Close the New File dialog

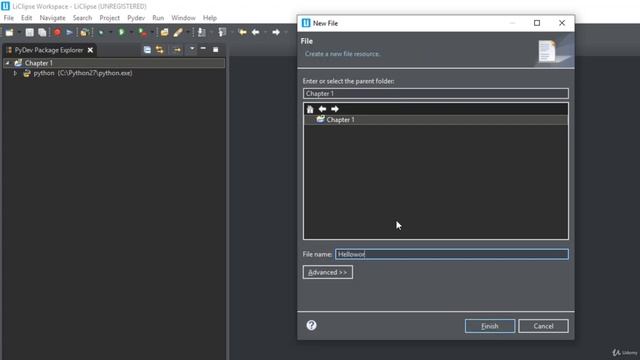pos(562,23)
